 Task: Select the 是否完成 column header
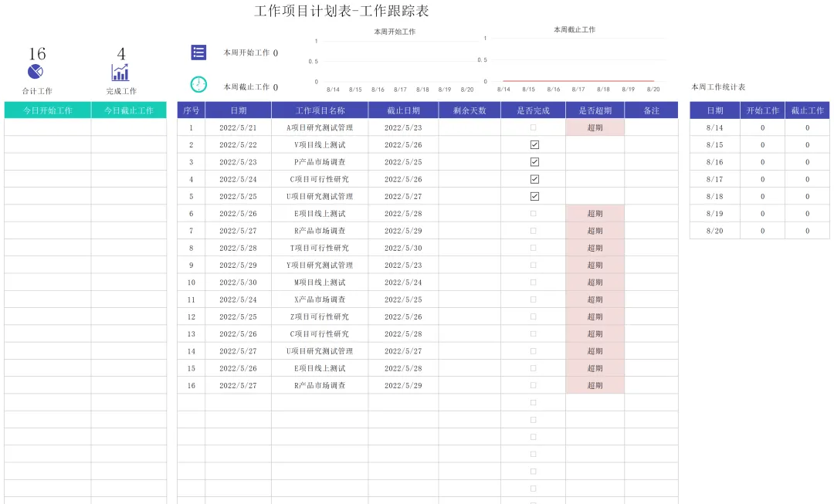[x=533, y=110]
